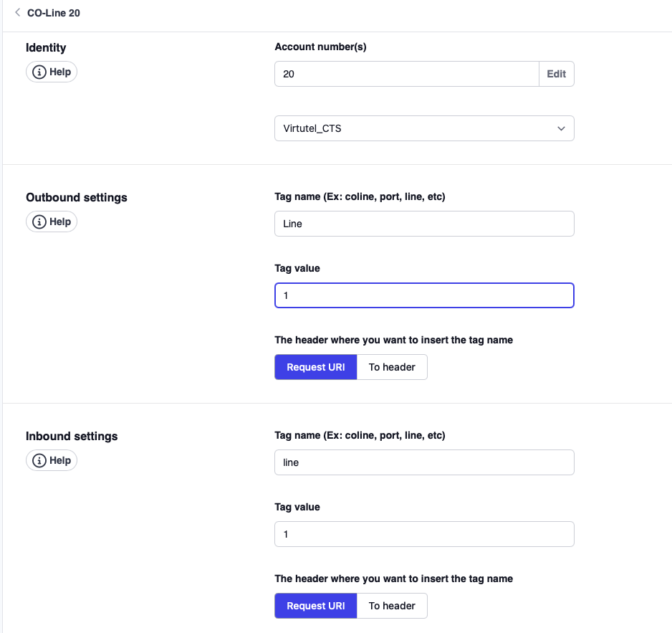This screenshot has height=633, width=672.
Task: Click the outbound Tag value field
Action: pos(424,295)
